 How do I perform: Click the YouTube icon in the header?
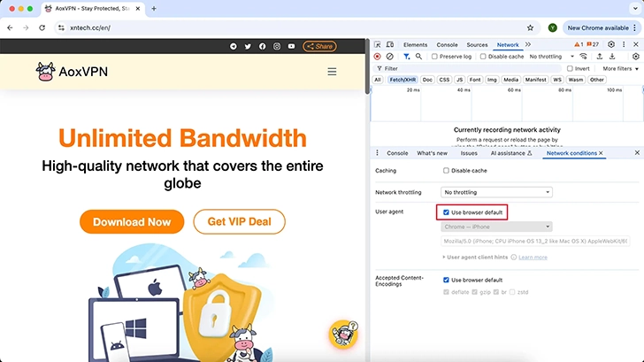[291, 46]
